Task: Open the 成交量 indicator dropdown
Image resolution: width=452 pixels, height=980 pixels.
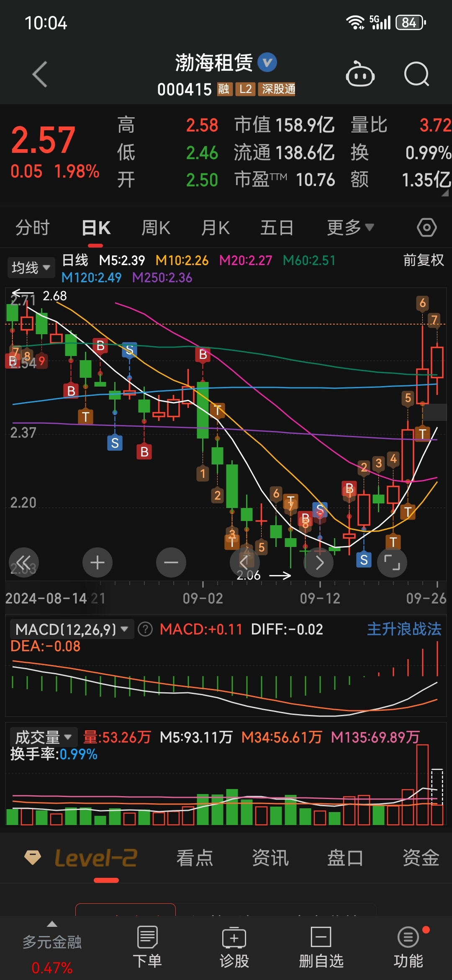Action: click(x=44, y=737)
